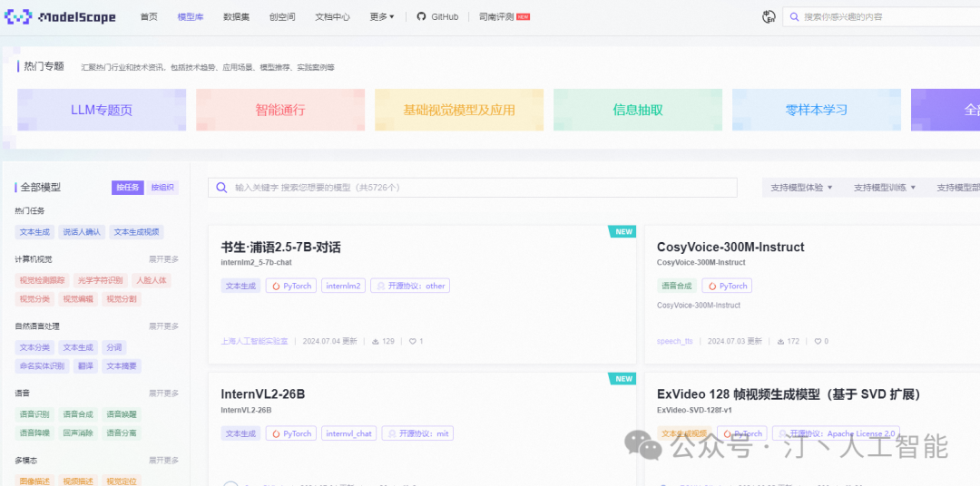This screenshot has height=486, width=980.
Task: Open the 支持模型训练 filter dropdown
Action: [885, 188]
